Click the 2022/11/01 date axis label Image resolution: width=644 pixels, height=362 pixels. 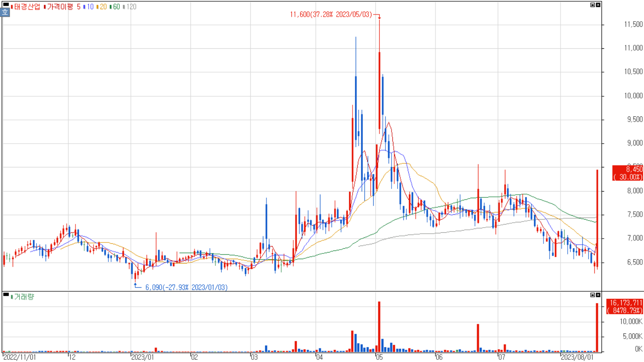click(19, 357)
